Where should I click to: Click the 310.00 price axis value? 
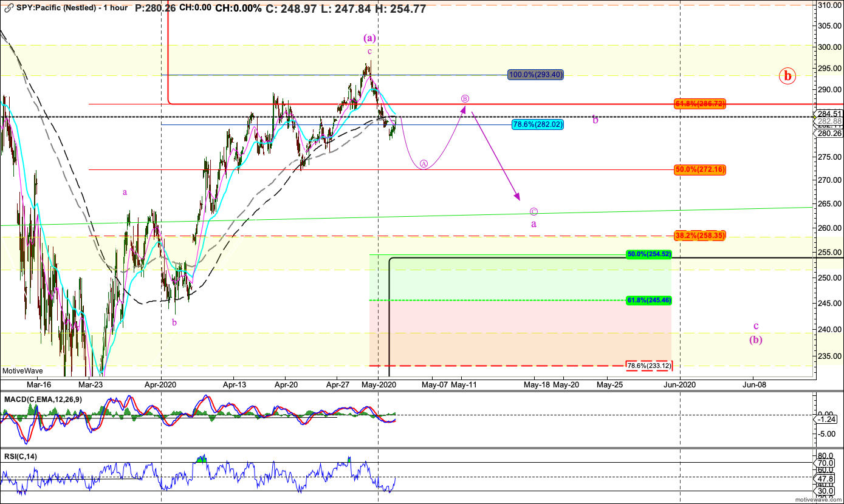pos(828,5)
